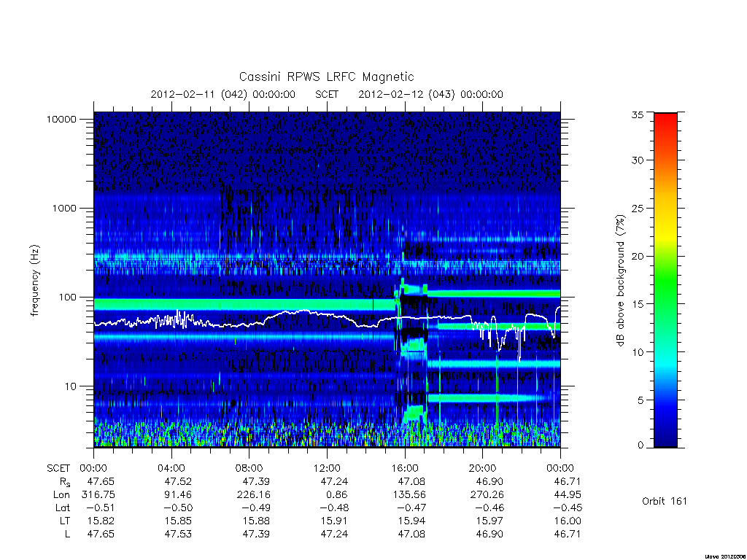
Task: Click the '30' colorbar tick label
Action: pyautogui.click(x=637, y=160)
